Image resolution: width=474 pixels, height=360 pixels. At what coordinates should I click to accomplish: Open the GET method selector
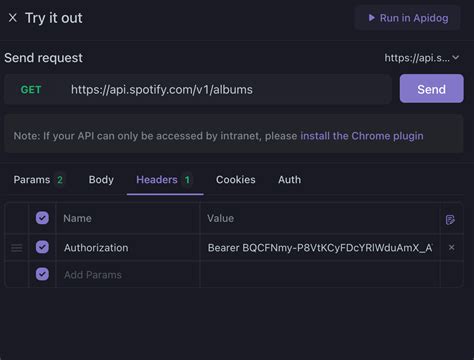click(x=31, y=90)
